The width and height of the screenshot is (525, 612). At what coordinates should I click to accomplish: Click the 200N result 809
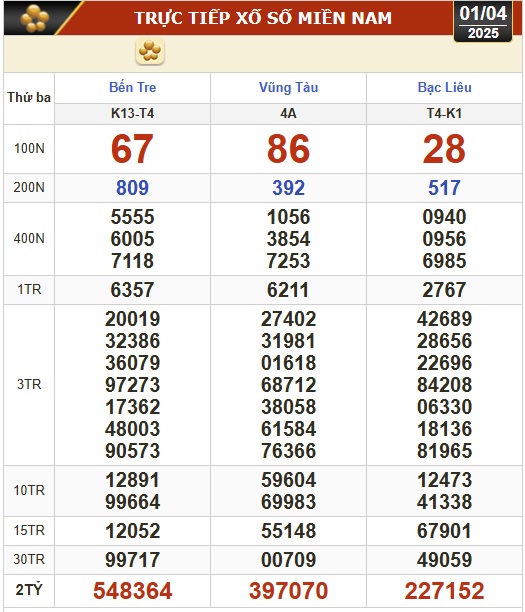coord(132,188)
